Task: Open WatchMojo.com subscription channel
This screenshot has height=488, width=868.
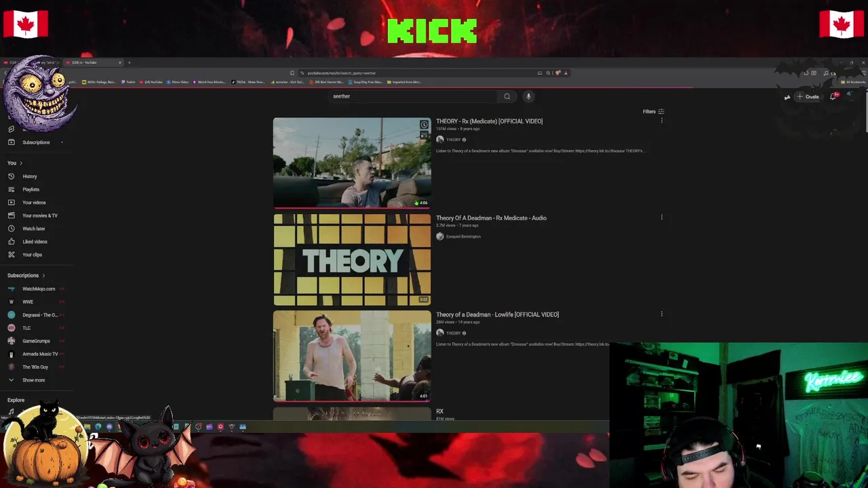Action: tap(38, 289)
